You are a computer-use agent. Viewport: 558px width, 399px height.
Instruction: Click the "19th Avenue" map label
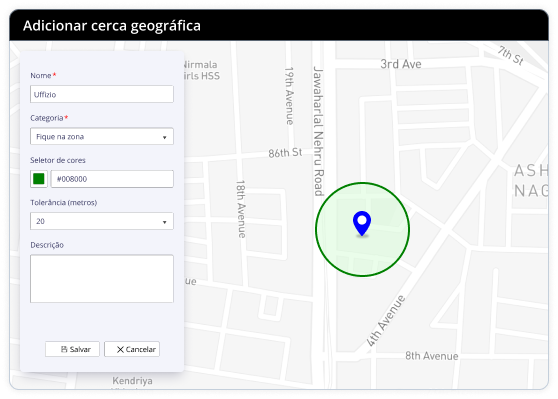(290, 96)
